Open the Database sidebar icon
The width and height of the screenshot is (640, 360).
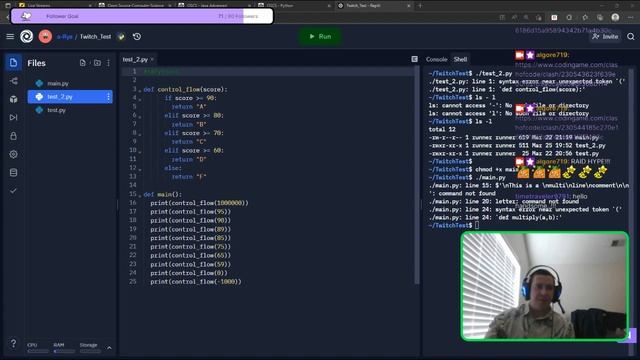coord(13,173)
